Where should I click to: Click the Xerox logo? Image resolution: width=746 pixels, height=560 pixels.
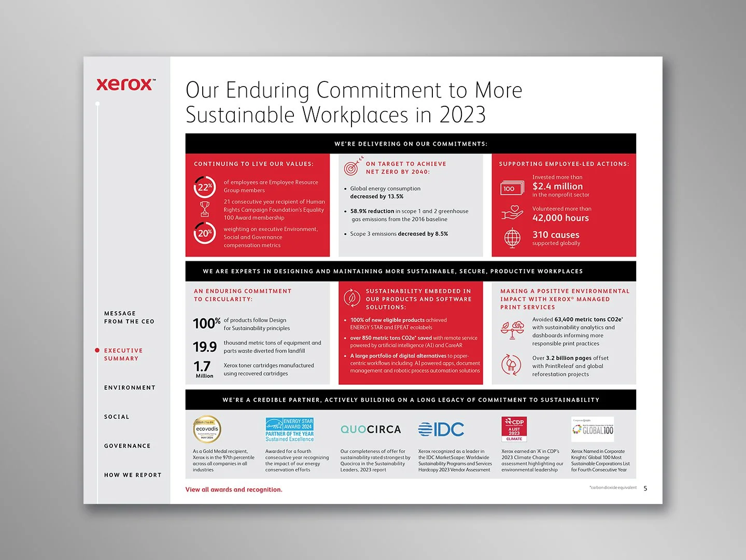tap(126, 84)
